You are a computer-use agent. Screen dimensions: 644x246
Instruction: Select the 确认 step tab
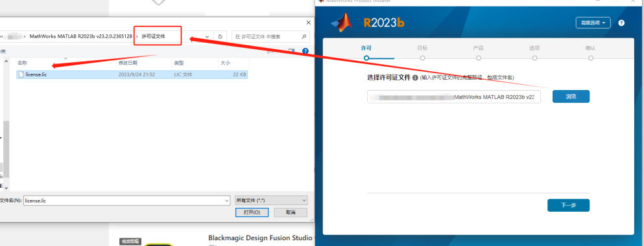coord(591,48)
